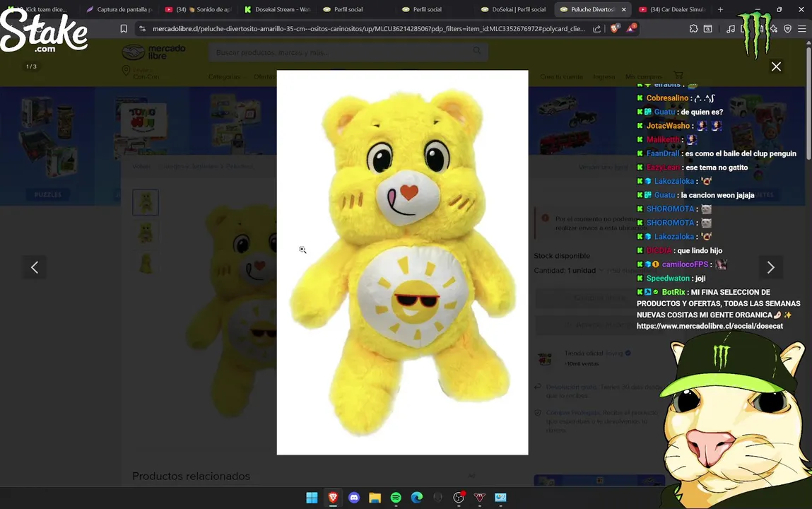Open the Crea tu cuenta link
The image size is (812, 509).
coord(561,76)
